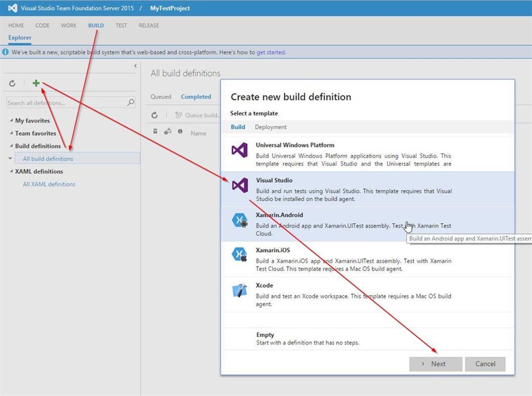Viewport: 532px width, 396px height.
Task: Collapse the My favorites tree node
Action: point(11,120)
